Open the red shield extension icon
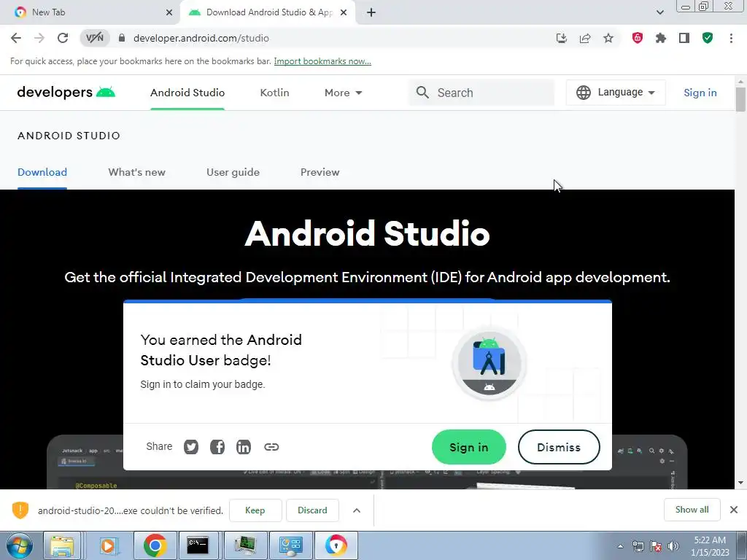Screen dimensions: 747x560 click(x=638, y=38)
